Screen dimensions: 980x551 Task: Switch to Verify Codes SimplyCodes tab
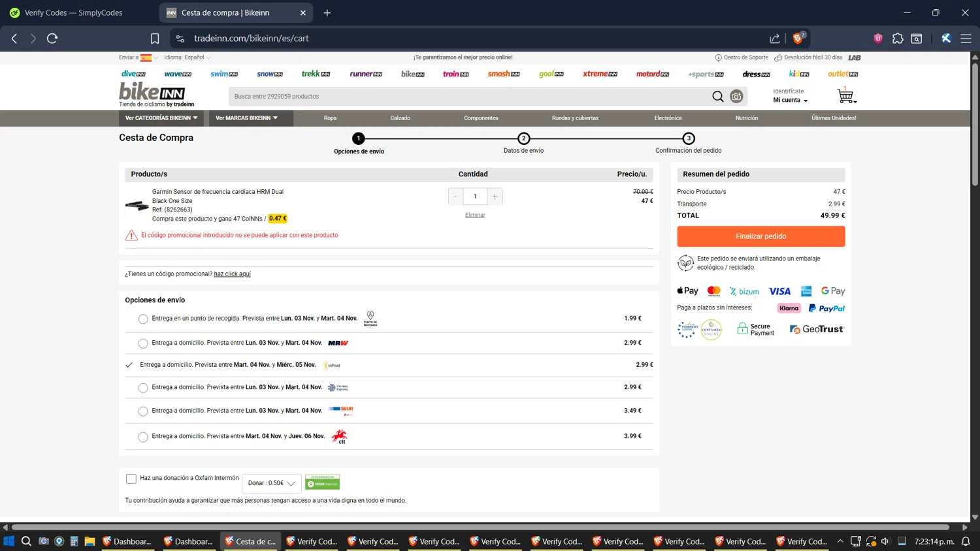(73, 12)
